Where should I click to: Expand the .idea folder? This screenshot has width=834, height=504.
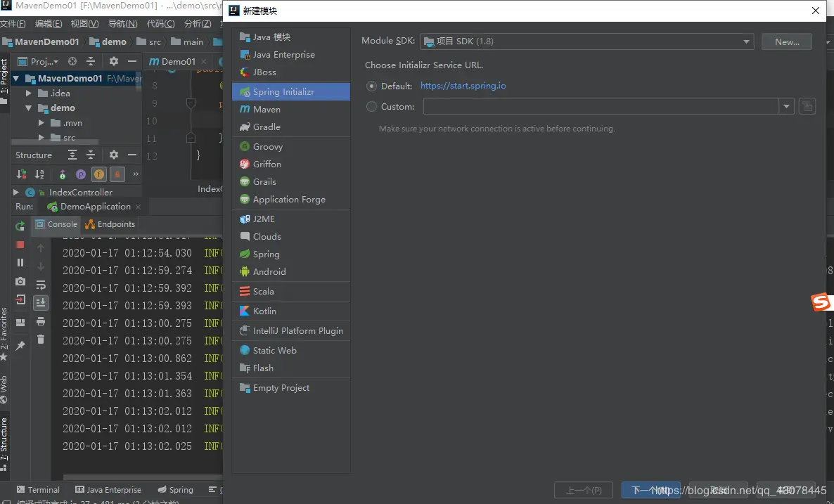click(x=29, y=93)
